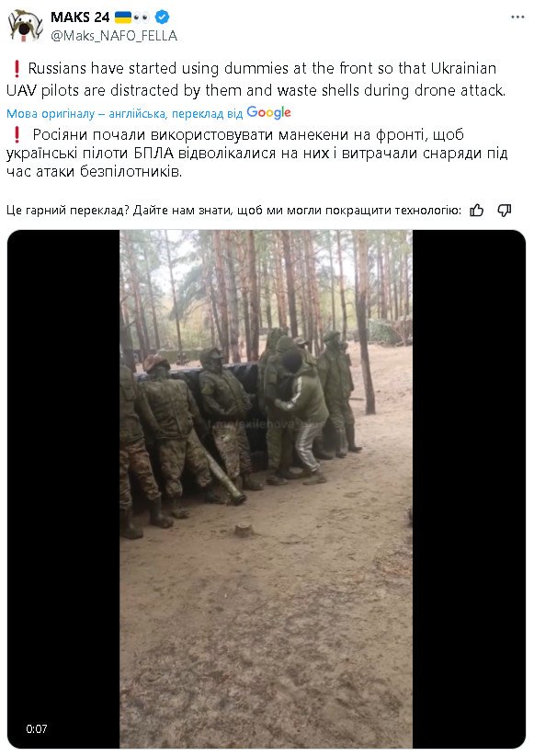
Task: Click the blue verified checkmark badge
Action: 162,17
